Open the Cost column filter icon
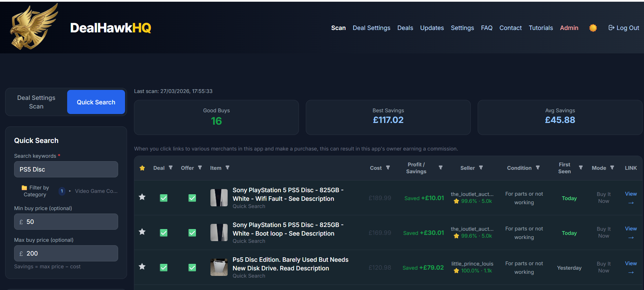This screenshot has height=290, width=644. pyautogui.click(x=388, y=168)
